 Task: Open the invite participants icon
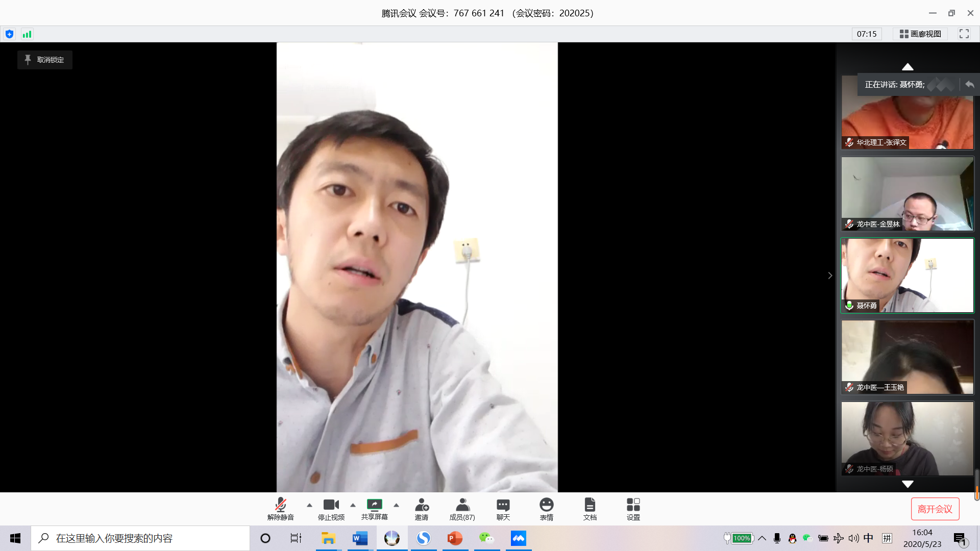click(422, 509)
